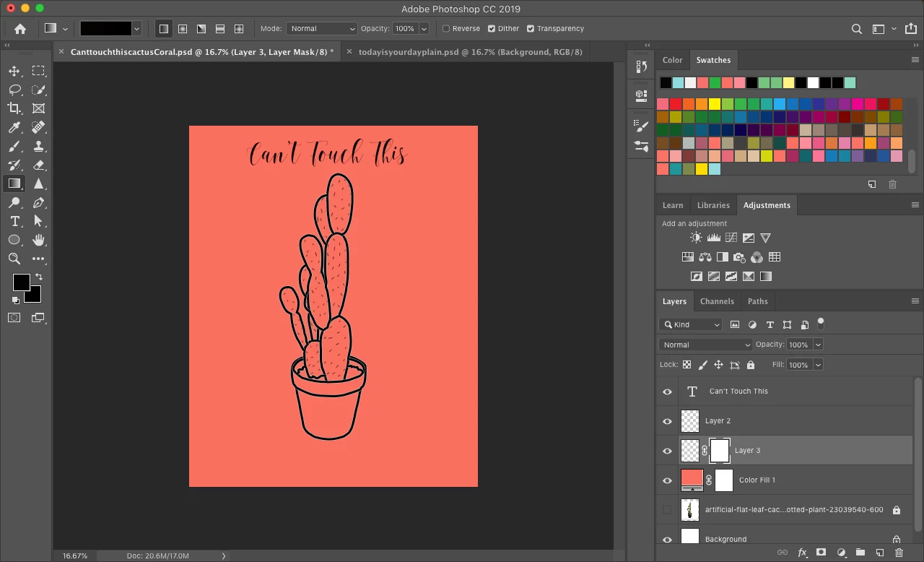This screenshot has height=562, width=924.
Task: Hide the Background layer
Action: tap(667, 539)
